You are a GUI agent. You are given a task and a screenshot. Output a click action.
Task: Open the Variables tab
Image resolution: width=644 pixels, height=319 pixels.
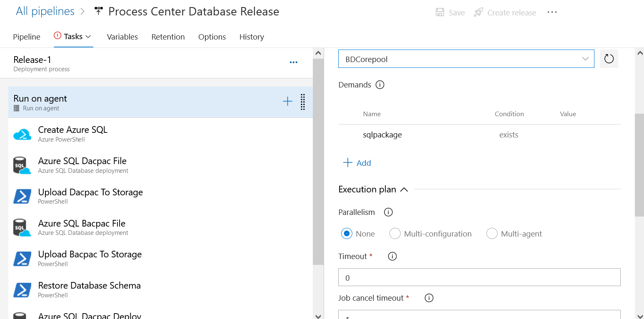tap(122, 37)
